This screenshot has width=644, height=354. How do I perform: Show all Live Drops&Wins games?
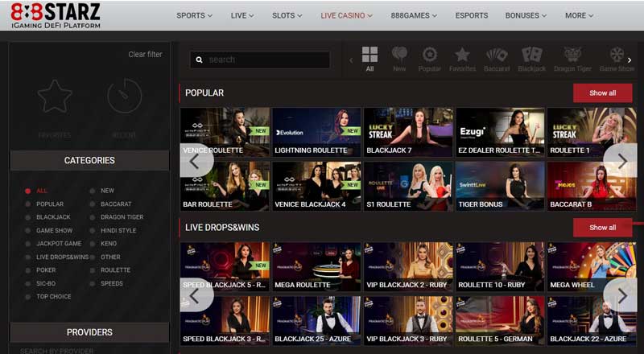point(602,228)
